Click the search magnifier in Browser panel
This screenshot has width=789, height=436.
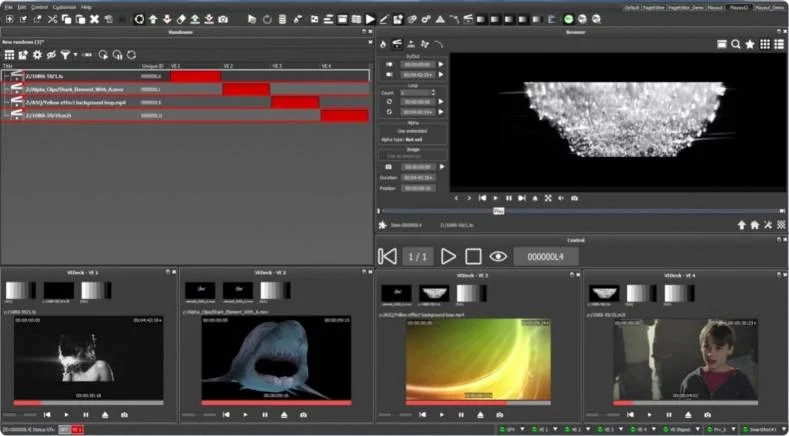click(736, 44)
